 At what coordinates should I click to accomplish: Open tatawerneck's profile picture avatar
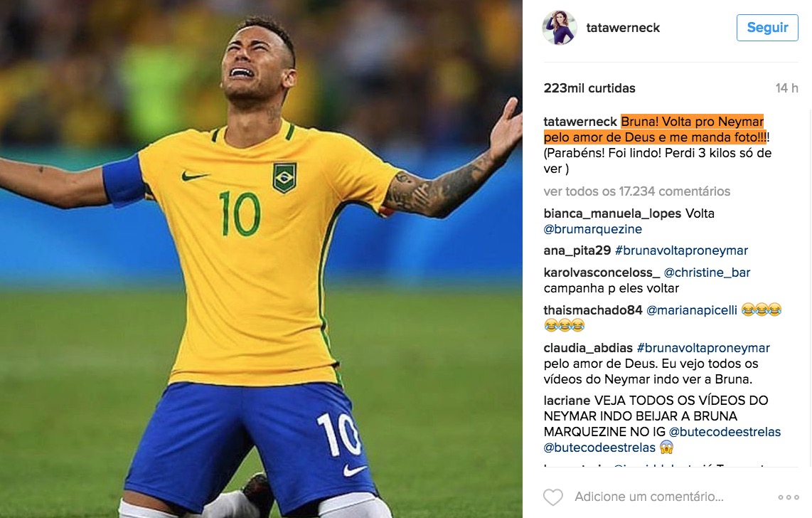[x=560, y=28]
